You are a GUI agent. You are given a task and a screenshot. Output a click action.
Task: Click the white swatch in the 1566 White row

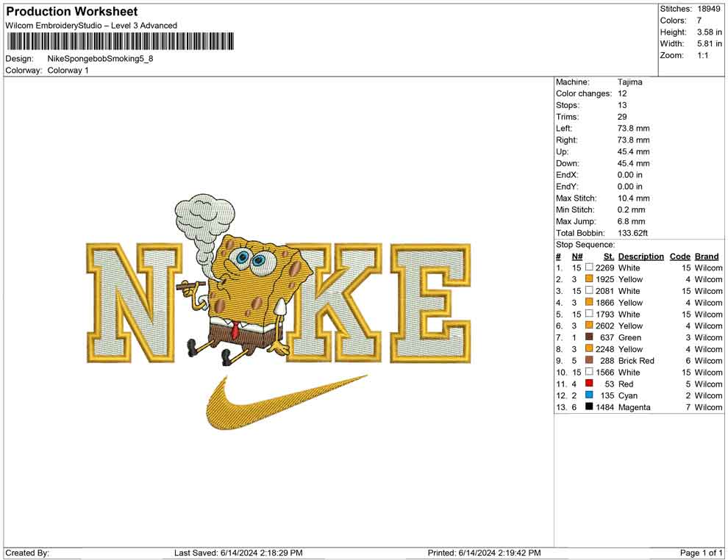[x=589, y=372]
